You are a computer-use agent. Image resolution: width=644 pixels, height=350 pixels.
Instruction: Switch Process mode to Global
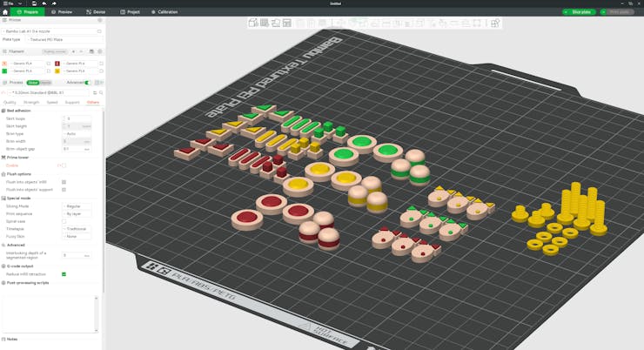[33, 83]
